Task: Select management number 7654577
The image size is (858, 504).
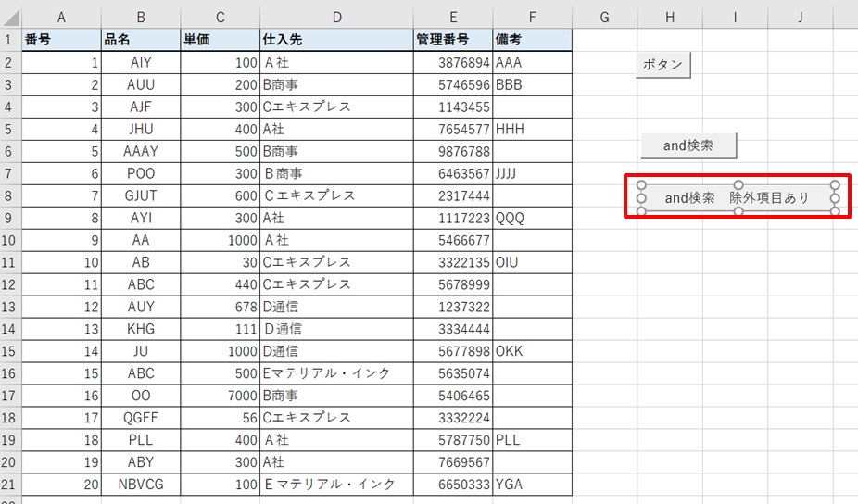Action: click(x=453, y=129)
